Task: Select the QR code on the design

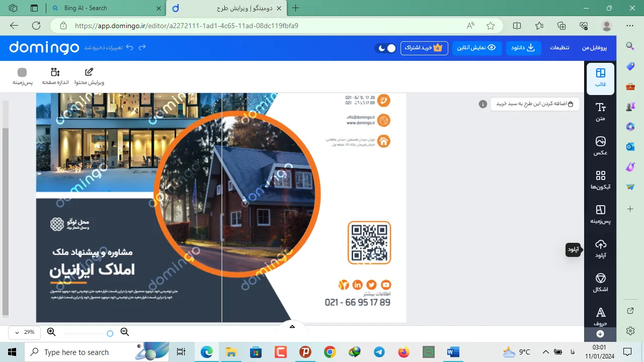Action: pos(369,242)
